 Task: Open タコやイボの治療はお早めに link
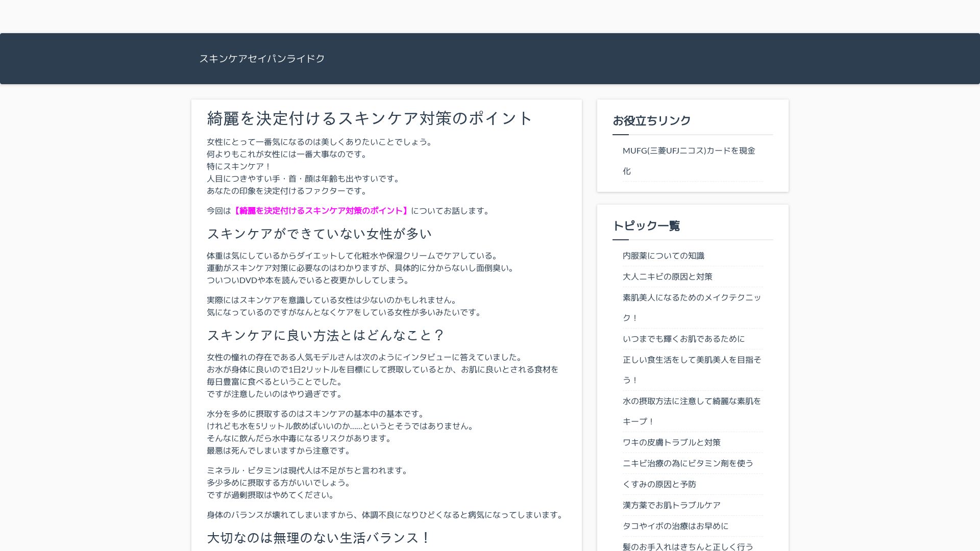675,526
